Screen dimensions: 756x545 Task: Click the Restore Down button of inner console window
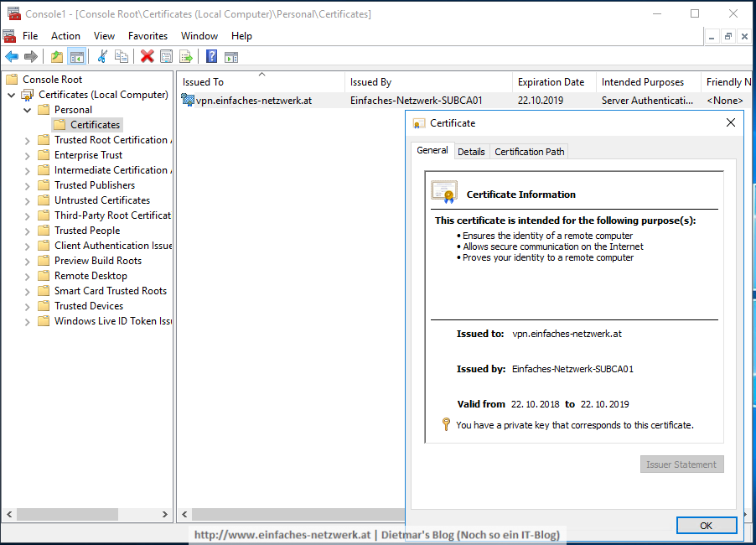pyautogui.click(x=728, y=36)
